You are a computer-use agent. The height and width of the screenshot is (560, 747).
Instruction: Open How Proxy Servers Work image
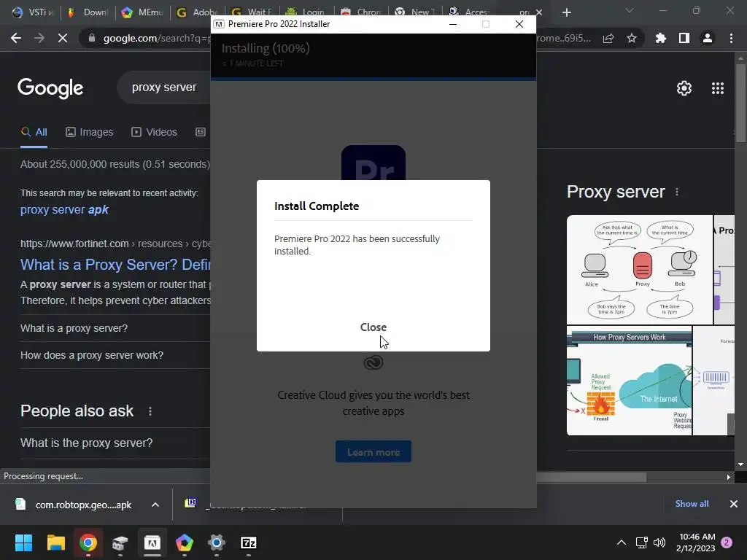(x=629, y=381)
